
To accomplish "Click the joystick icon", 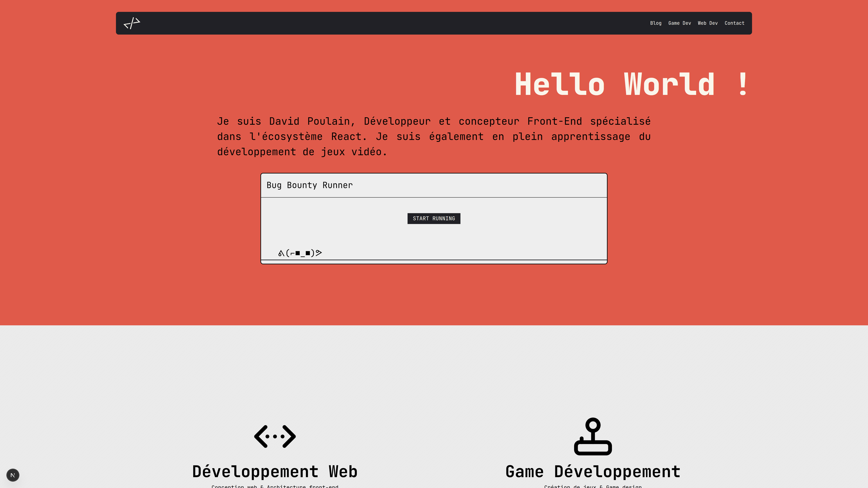I will pyautogui.click(x=593, y=436).
